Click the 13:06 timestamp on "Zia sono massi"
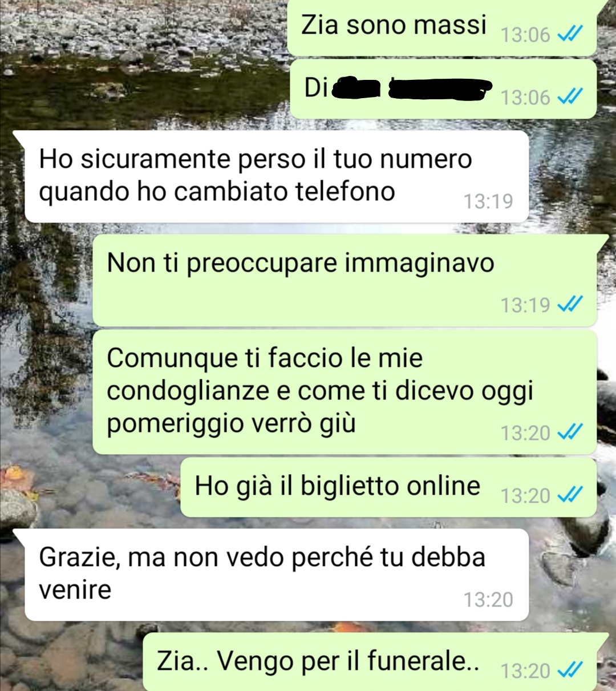 point(525,35)
